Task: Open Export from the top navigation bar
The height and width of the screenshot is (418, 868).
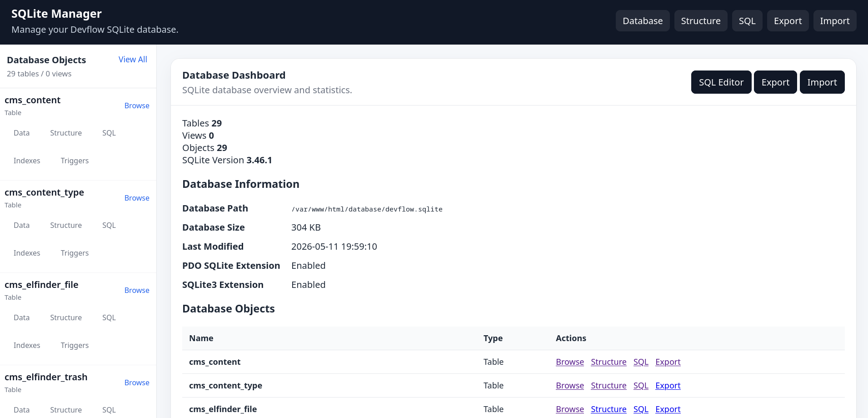Action: [788, 21]
